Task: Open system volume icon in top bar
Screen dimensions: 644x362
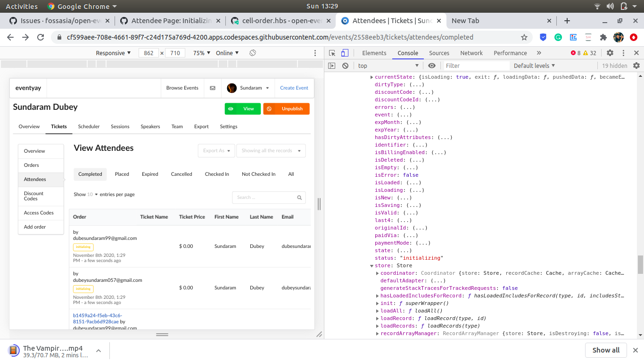Action: (x=610, y=6)
